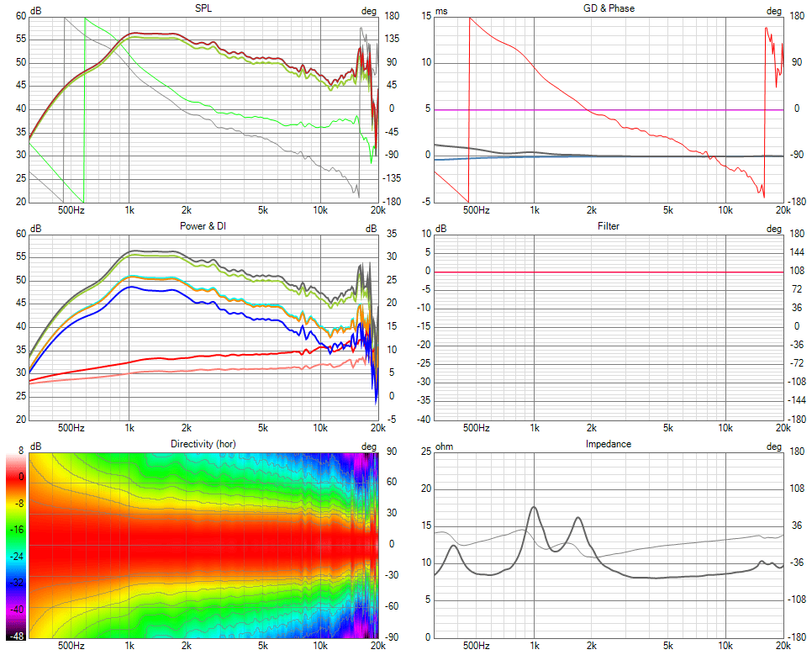The width and height of the screenshot is (812, 655).
Task: Click the 'ohm' unit label on Impedance chart
Action: (444, 446)
